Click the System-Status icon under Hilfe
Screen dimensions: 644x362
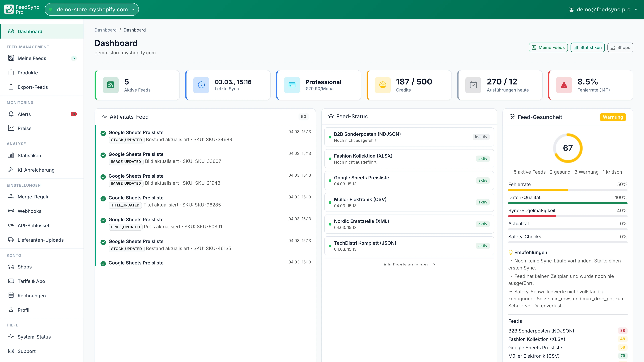[11, 337]
